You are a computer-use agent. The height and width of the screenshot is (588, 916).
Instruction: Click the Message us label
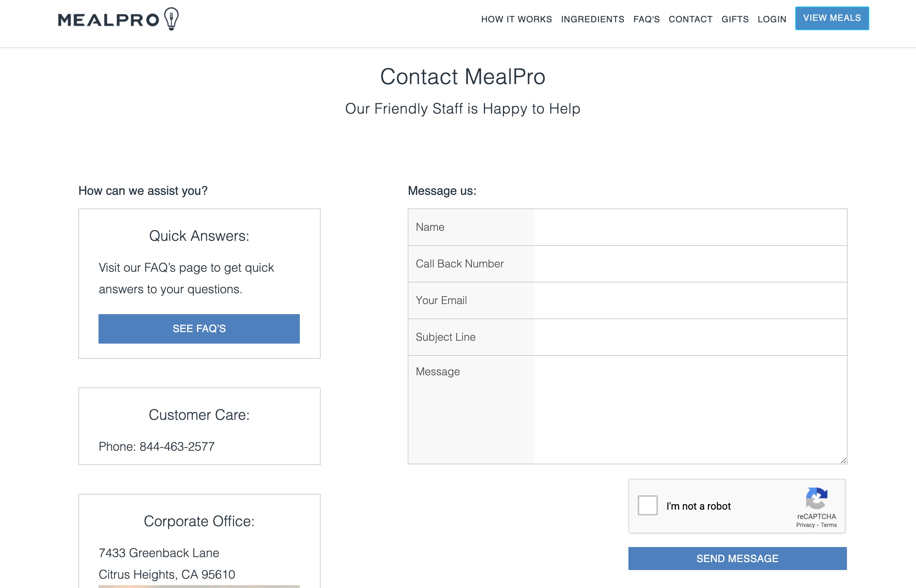point(442,190)
